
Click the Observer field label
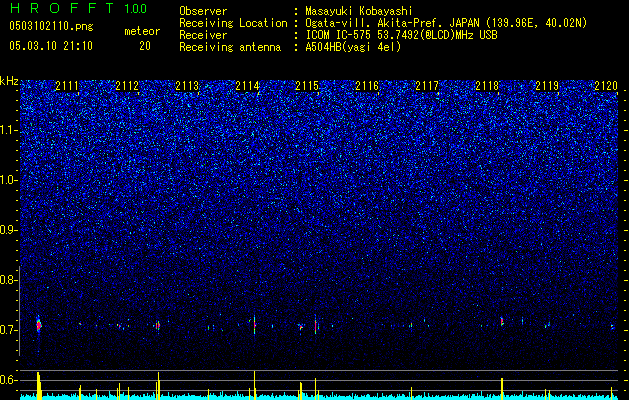point(203,11)
